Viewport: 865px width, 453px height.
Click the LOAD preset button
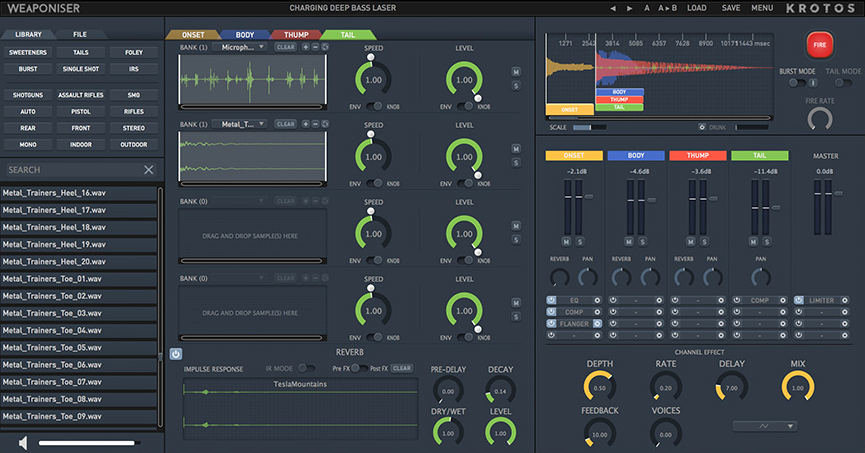pos(696,8)
